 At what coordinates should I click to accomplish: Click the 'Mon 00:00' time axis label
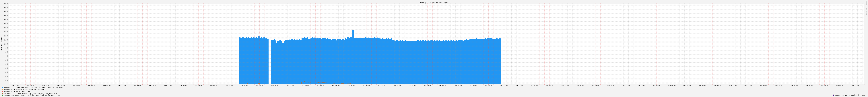point(672,85)
